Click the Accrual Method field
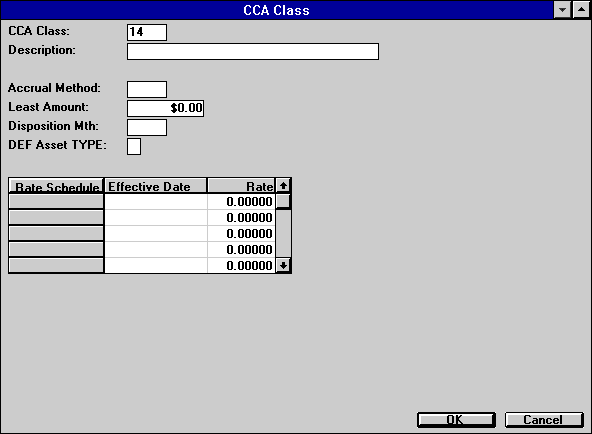 (x=147, y=89)
